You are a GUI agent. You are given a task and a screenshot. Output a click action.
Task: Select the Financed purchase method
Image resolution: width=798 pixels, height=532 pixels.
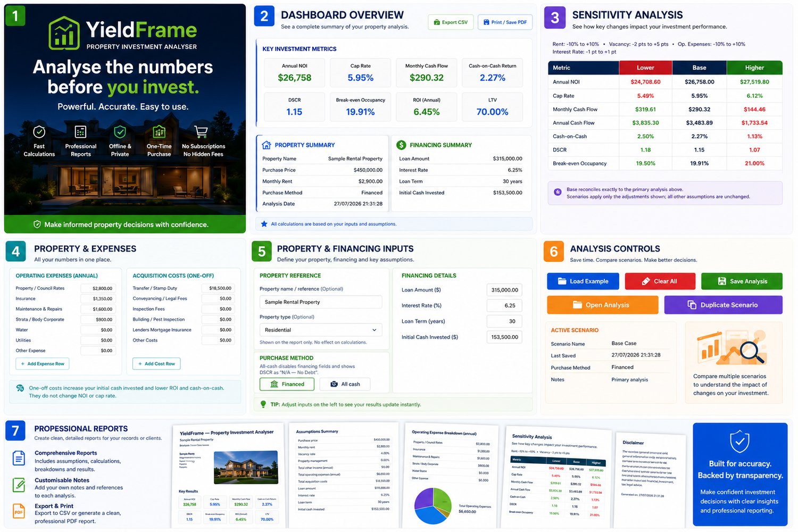287,384
